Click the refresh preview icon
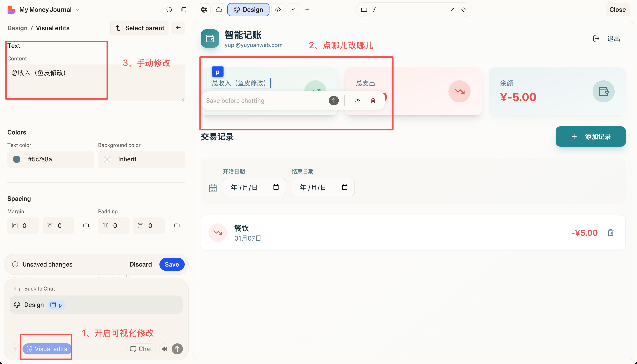 [463, 10]
